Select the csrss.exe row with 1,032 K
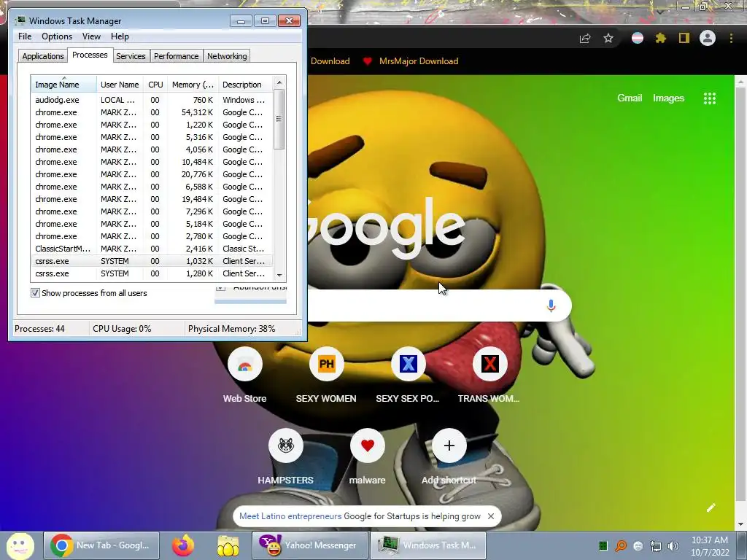 (x=152, y=261)
